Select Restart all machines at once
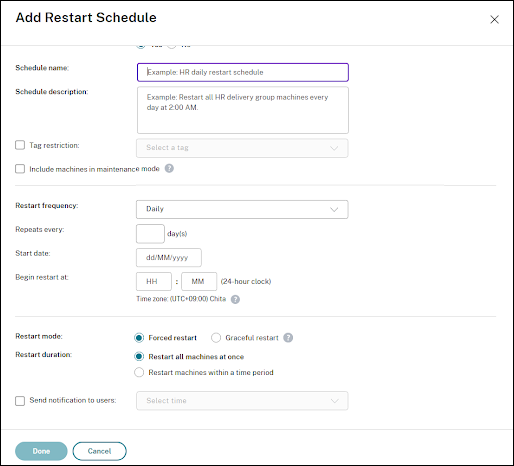Screen dimensions: 514x466 click(139, 356)
